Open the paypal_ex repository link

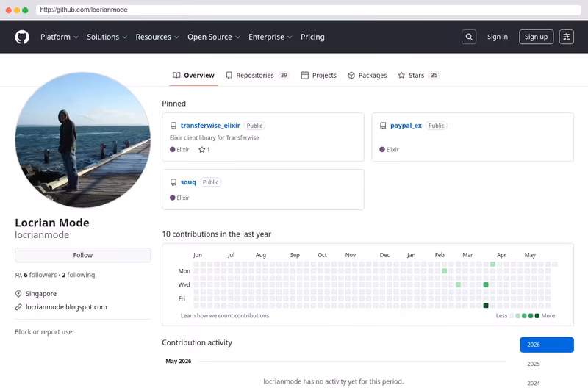tap(406, 126)
